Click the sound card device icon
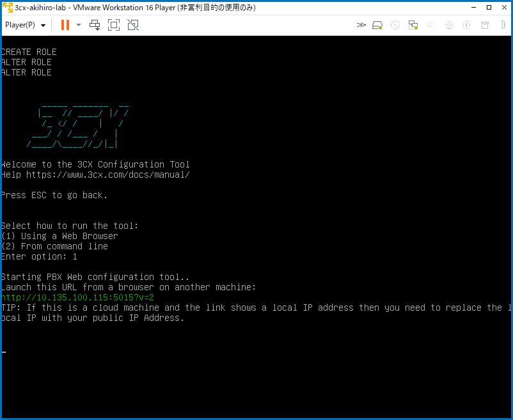513x420 pixels. click(431, 25)
